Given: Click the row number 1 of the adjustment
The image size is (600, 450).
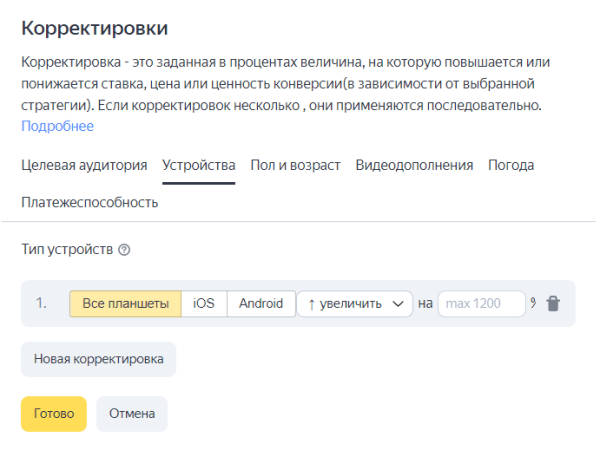Looking at the screenshot, I should (x=41, y=304).
